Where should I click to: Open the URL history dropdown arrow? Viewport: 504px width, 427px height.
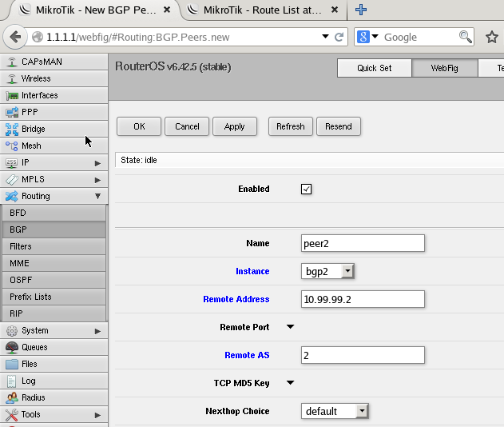pyautogui.click(x=325, y=36)
